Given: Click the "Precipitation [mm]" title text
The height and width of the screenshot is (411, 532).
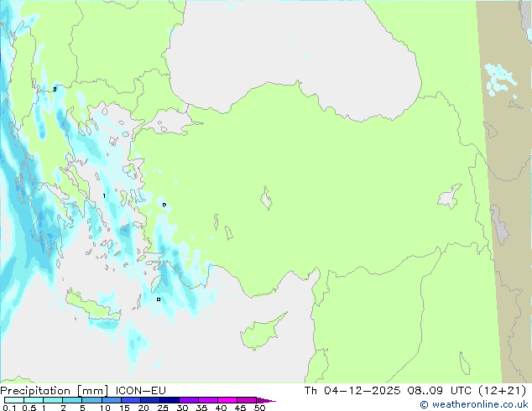Looking at the screenshot, I should tap(55, 391).
